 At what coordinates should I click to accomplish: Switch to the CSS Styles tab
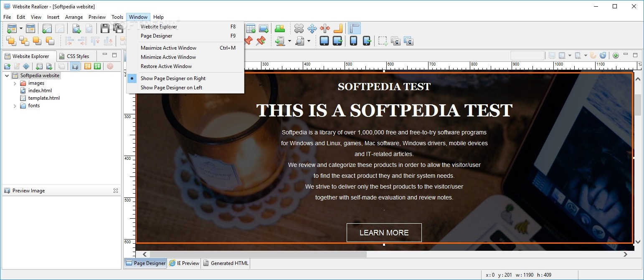click(x=74, y=56)
